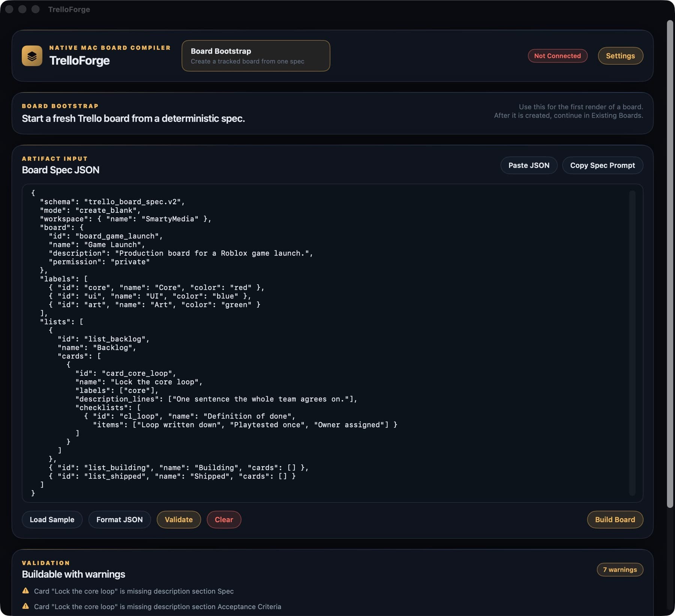Click the "mode": "create_blank" line
This screenshot has height=616, width=675.
click(90, 210)
